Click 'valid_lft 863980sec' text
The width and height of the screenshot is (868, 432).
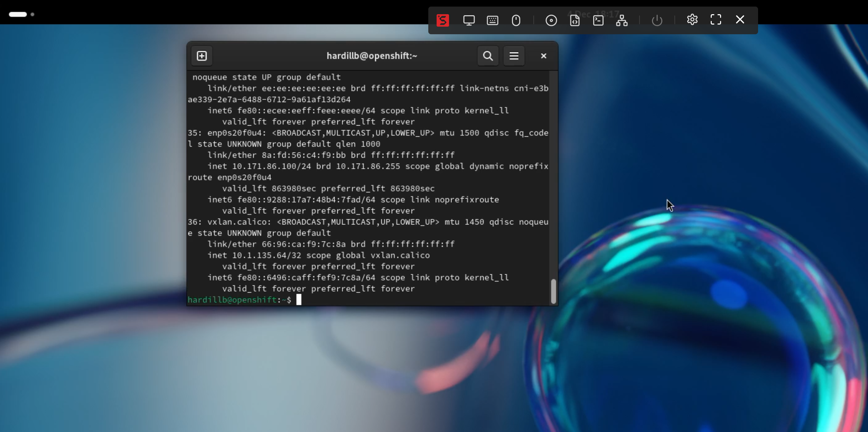[x=269, y=189]
